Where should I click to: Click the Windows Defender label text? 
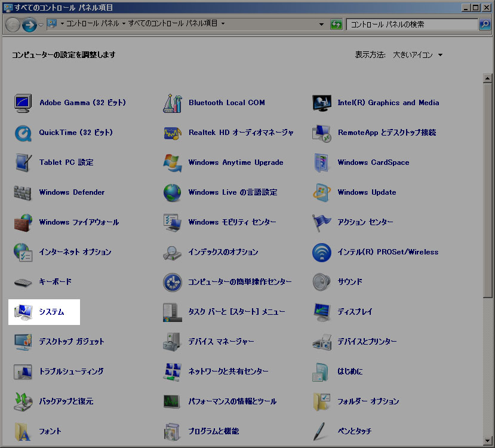pos(72,192)
